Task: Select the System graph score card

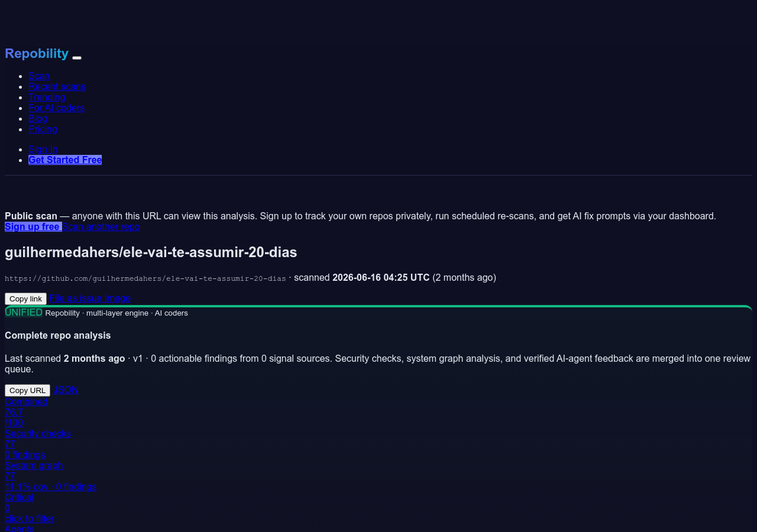Action: tap(50, 476)
